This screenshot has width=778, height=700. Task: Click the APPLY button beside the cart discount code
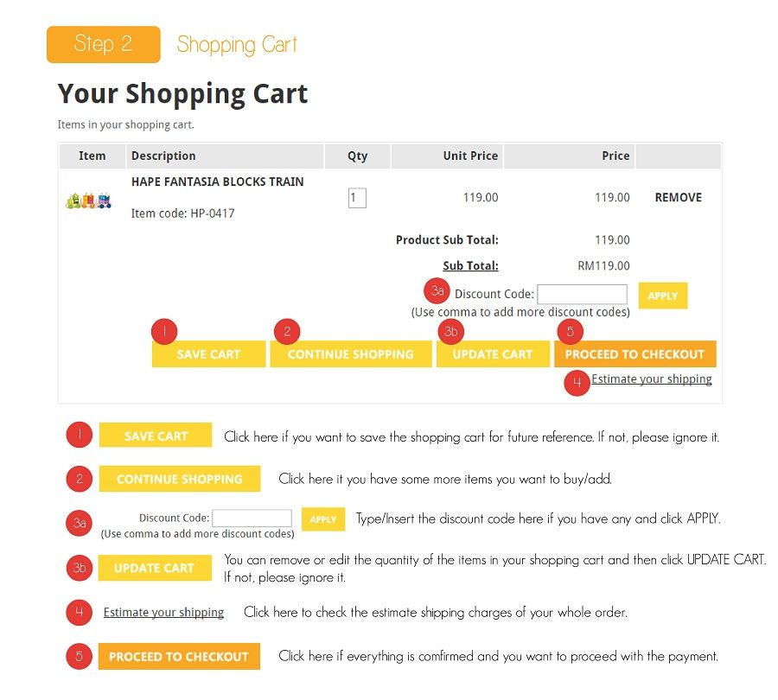662,296
